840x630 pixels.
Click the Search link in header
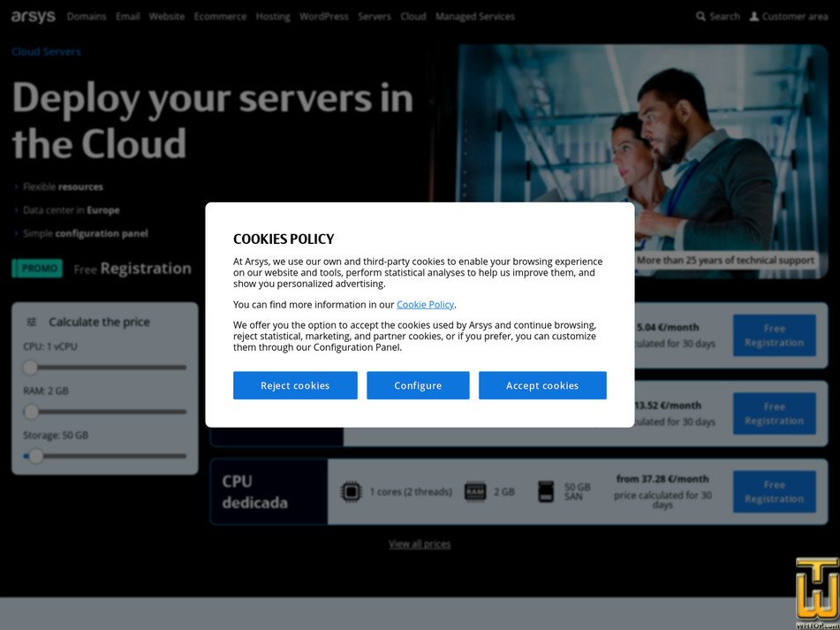coord(718,17)
